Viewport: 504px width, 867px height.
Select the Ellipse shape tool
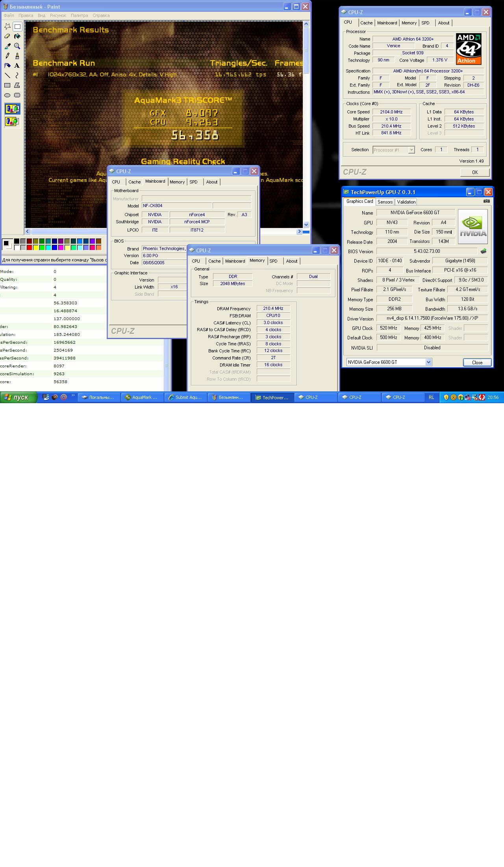tap(7, 95)
